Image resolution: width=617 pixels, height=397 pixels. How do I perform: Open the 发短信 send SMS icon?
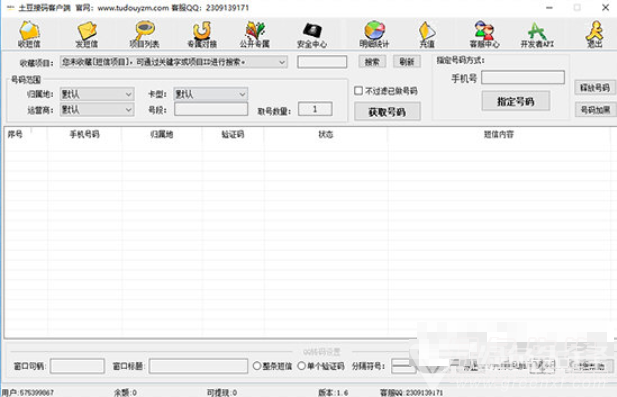tap(87, 34)
